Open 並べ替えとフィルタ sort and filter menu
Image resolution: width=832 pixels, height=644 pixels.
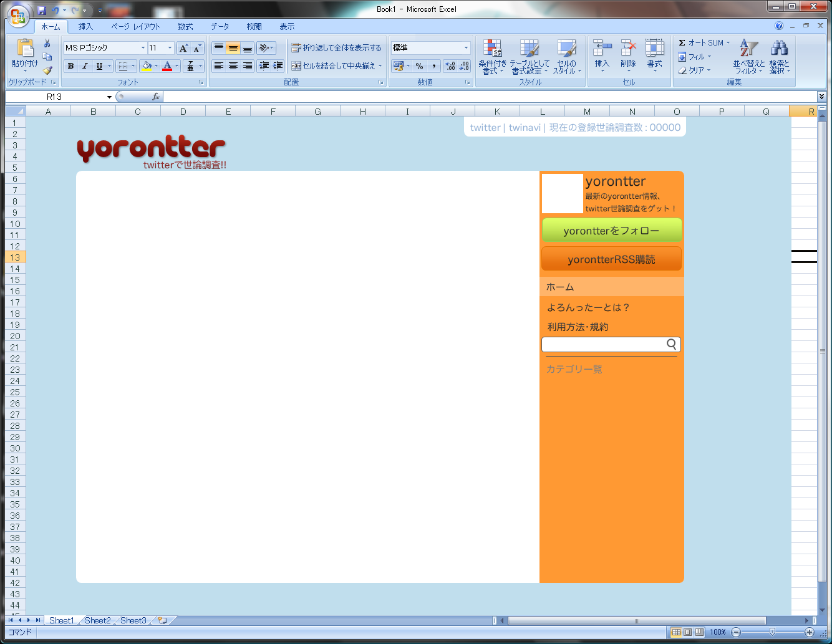[x=748, y=57]
